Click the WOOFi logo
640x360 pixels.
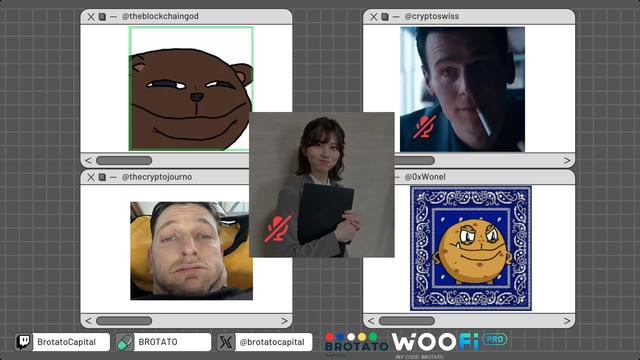click(435, 342)
